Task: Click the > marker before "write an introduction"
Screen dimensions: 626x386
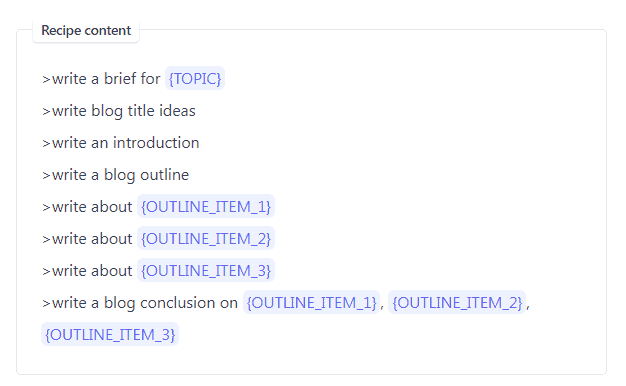Action: click(x=46, y=143)
